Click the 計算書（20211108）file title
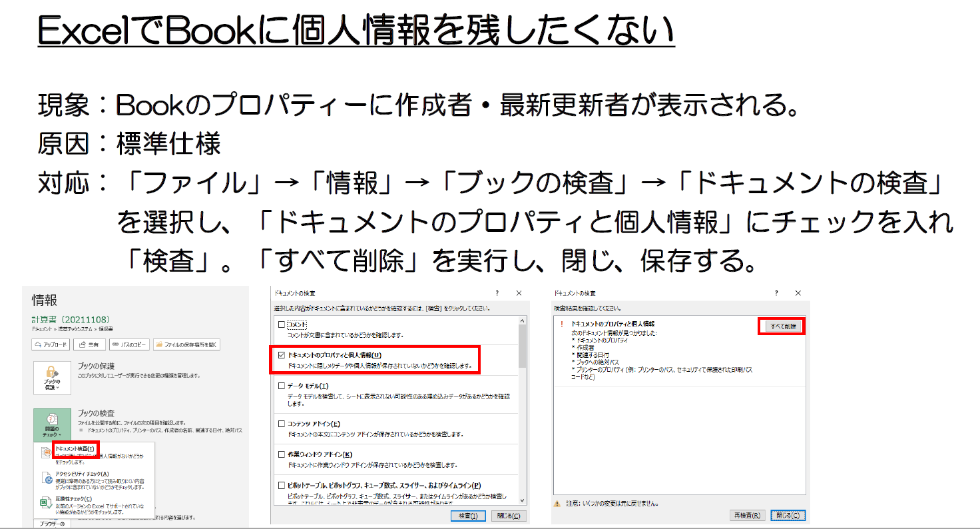The image size is (980, 529). pos(70,320)
